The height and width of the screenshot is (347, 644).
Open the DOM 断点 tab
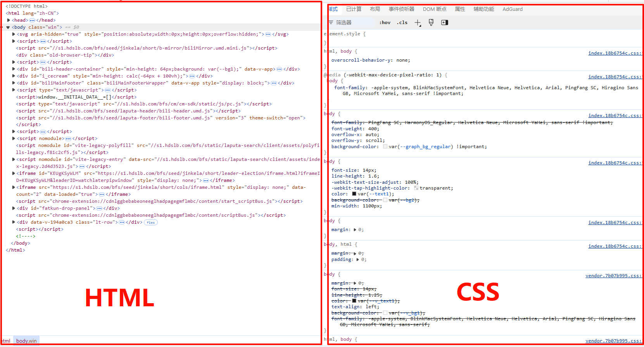[435, 9]
